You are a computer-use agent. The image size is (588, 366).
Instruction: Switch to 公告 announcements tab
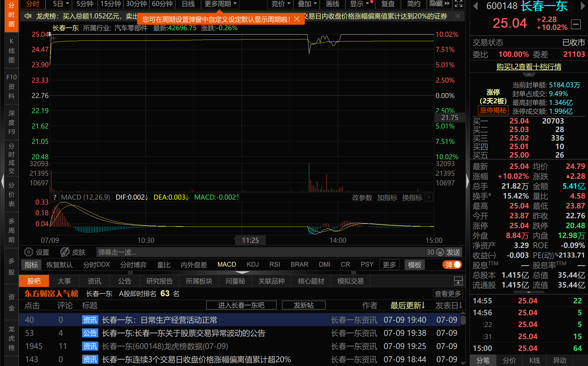coord(125,281)
